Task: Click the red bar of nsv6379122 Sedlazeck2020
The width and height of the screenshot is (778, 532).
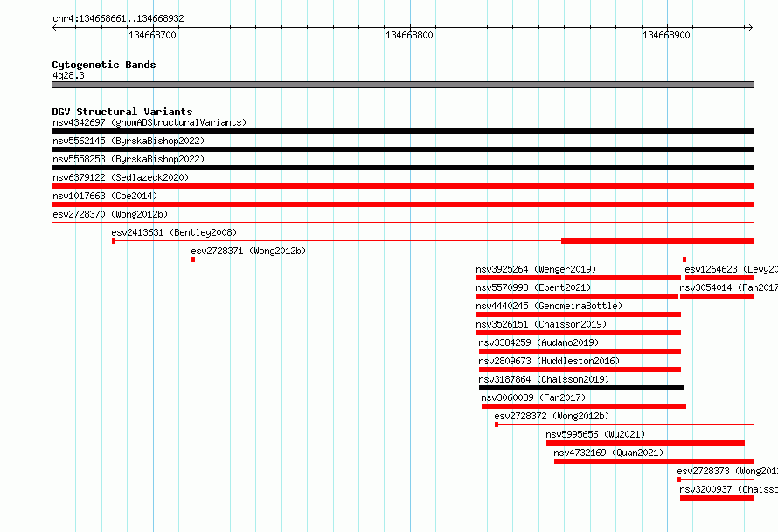Action: tap(402, 186)
